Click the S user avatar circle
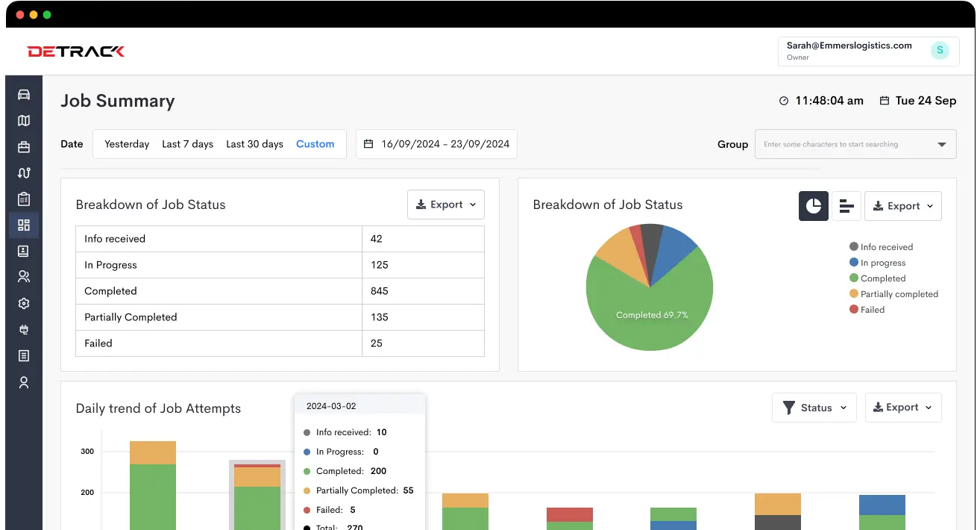Screen dimensions: 980x530 coord(940,51)
